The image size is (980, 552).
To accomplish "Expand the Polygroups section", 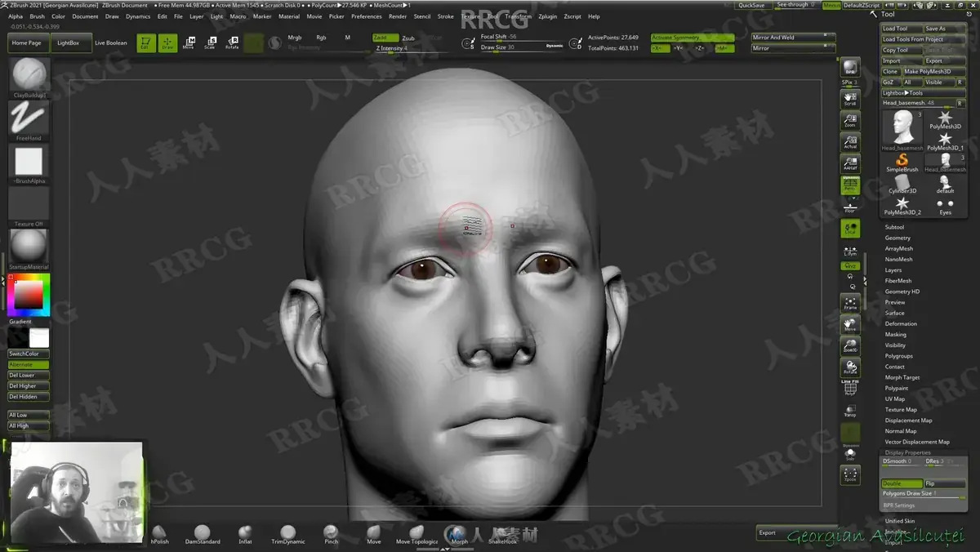I will pyautogui.click(x=899, y=356).
